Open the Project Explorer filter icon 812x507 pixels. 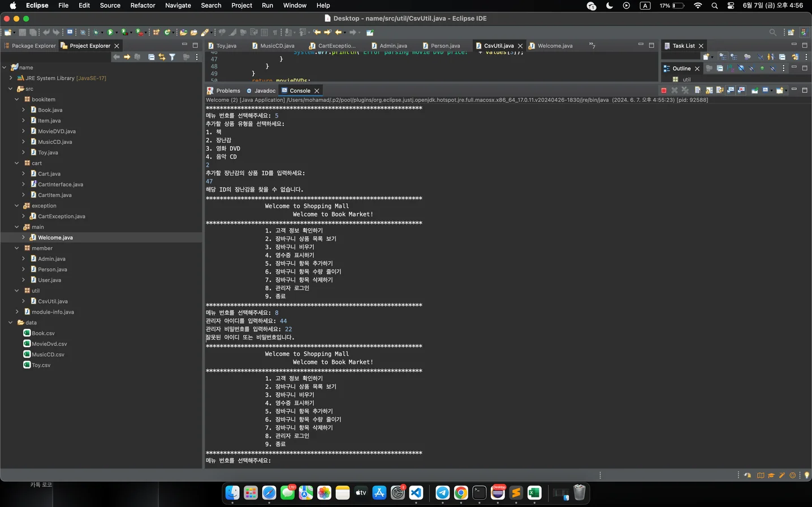[172, 57]
